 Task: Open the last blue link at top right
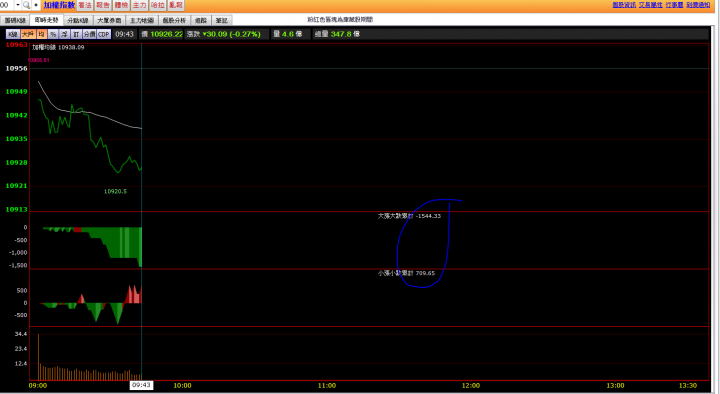(698, 5)
